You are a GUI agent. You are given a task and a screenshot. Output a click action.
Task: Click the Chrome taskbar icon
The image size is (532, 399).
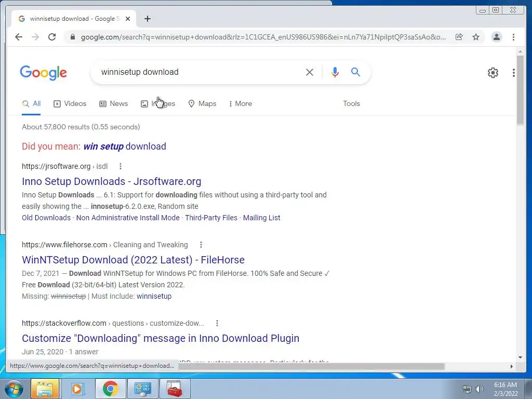click(110, 389)
